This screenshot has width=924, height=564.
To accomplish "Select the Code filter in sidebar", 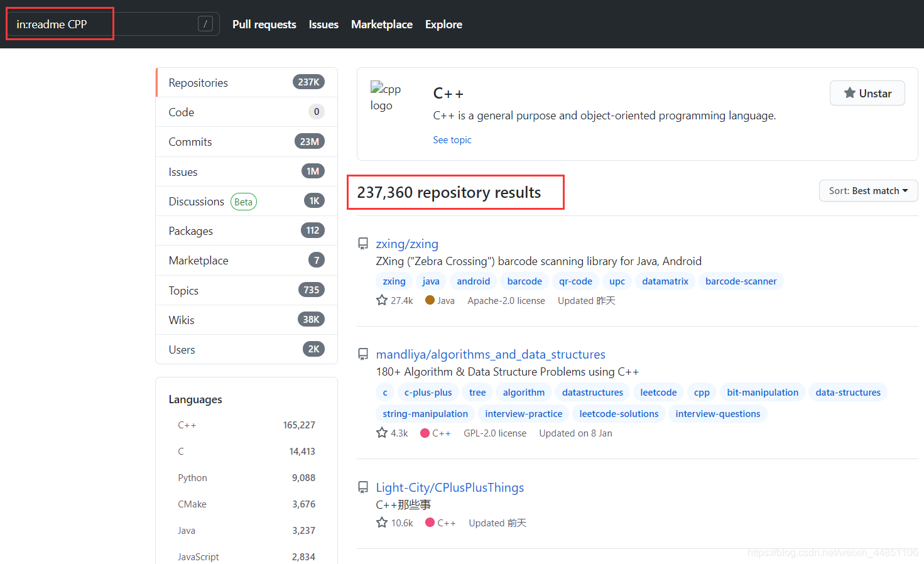I will (247, 112).
